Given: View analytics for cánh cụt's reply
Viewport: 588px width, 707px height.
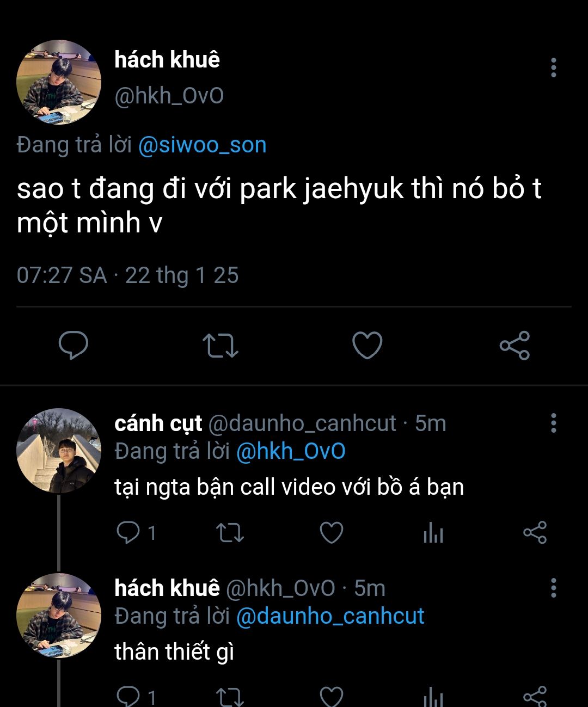Looking at the screenshot, I should pyautogui.click(x=433, y=533).
